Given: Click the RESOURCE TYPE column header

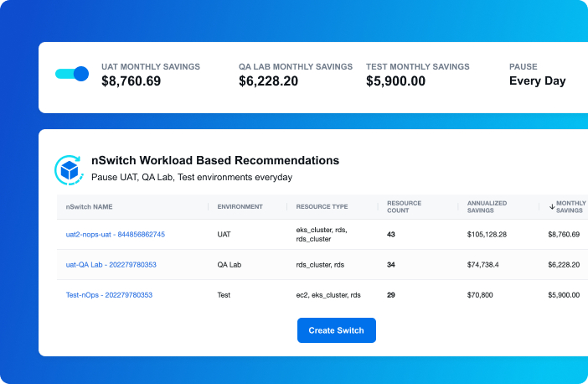Looking at the screenshot, I should pyautogui.click(x=322, y=207).
